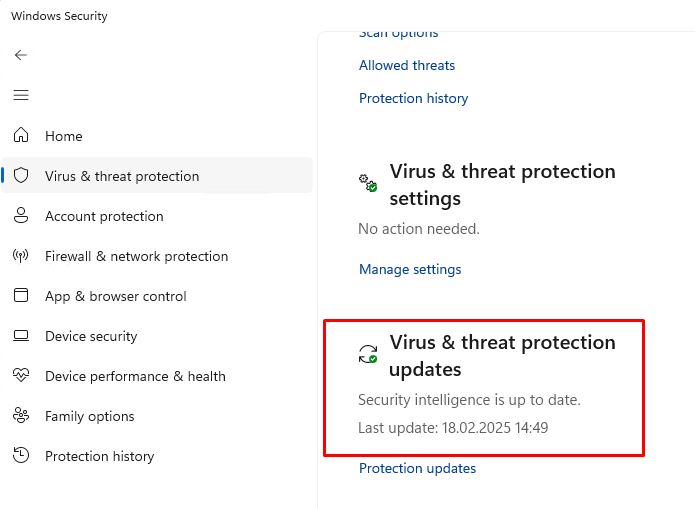
Task: Click the antenna icon for Firewall
Action: click(21, 255)
